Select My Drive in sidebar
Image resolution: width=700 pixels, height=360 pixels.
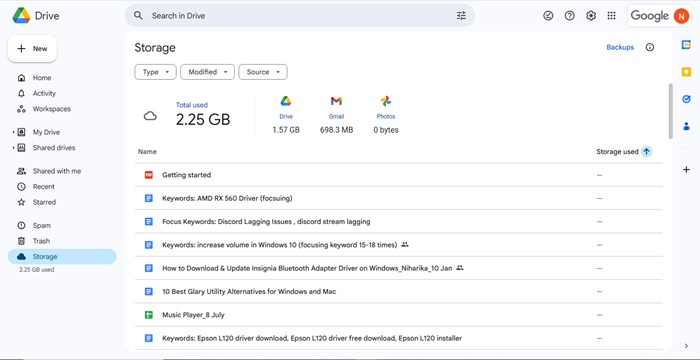(x=46, y=132)
